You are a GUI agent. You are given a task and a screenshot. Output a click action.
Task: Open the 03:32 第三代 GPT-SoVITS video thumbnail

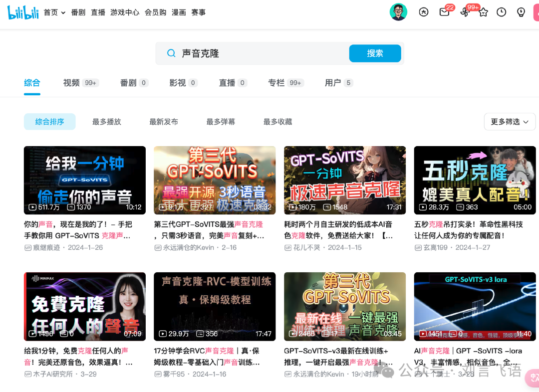click(x=215, y=181)
